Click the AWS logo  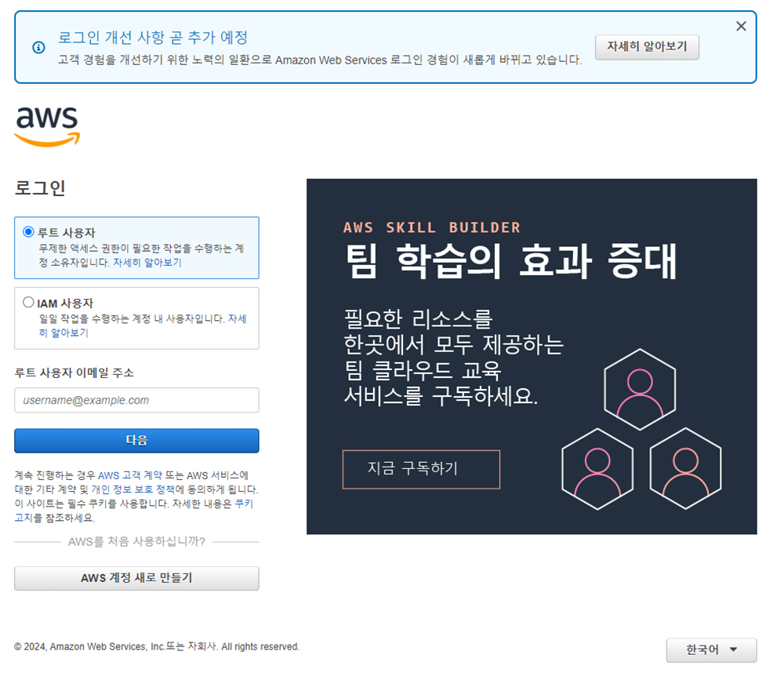pos(48,126)
